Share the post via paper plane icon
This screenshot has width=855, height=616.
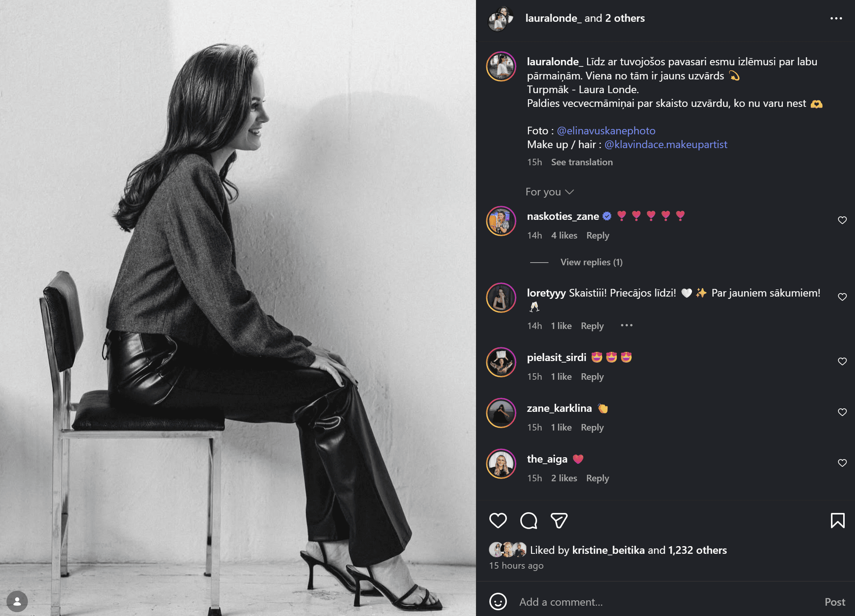(x=559, y=521)
